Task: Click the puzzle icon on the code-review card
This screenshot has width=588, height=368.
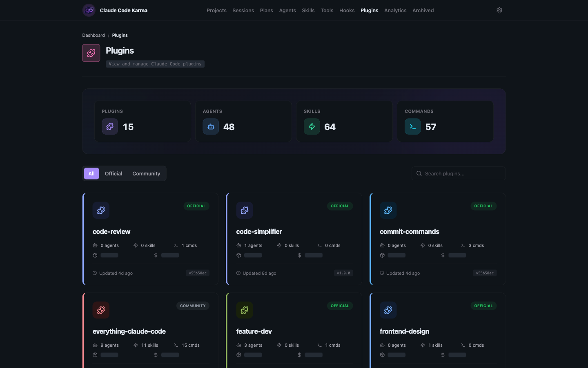Action: [101, 210]
